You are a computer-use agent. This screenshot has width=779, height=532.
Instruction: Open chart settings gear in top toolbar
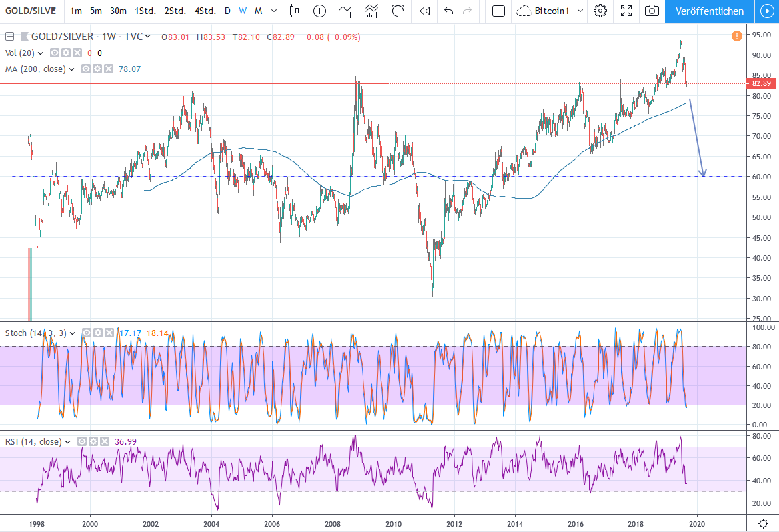[x=600, y=11]
